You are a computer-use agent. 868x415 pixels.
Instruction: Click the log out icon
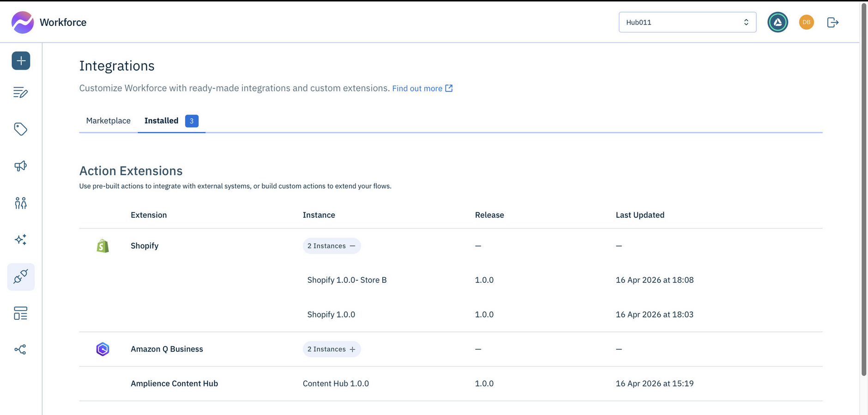point(833,22)
